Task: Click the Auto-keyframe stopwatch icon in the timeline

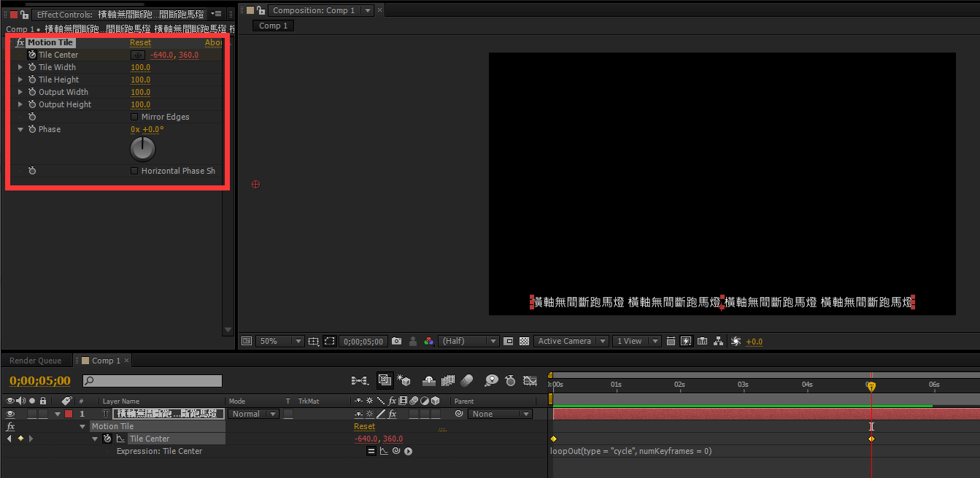Action: pos(511,380)
